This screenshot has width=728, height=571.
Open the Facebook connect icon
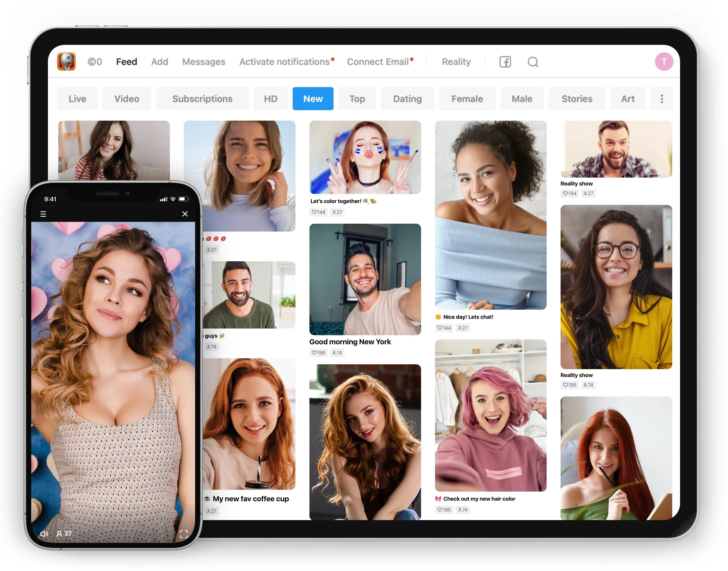[x=505, y=62]
